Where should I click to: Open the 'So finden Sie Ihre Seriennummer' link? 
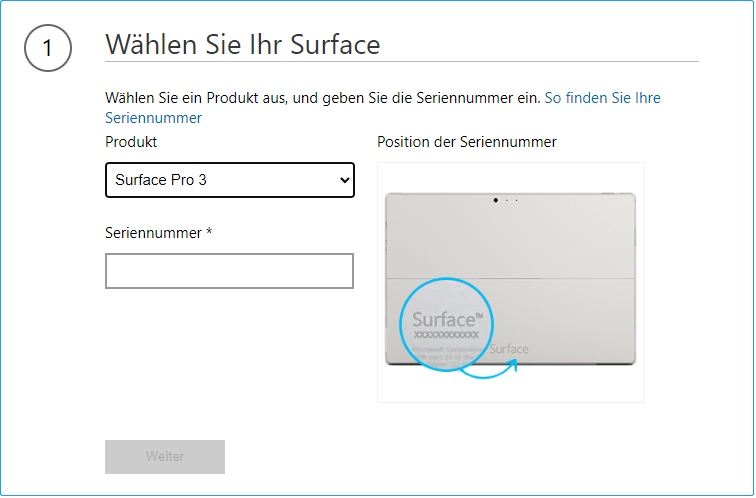pos(602,98)
